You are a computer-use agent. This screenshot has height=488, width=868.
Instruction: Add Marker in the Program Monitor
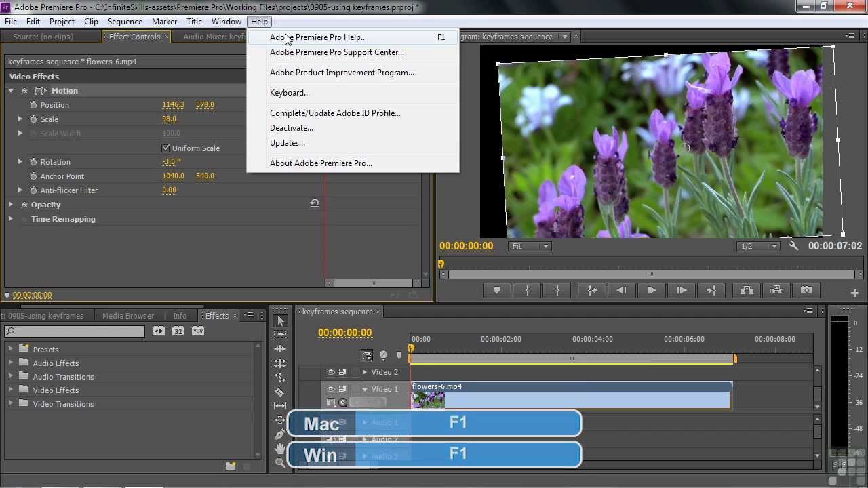[496, 290]
